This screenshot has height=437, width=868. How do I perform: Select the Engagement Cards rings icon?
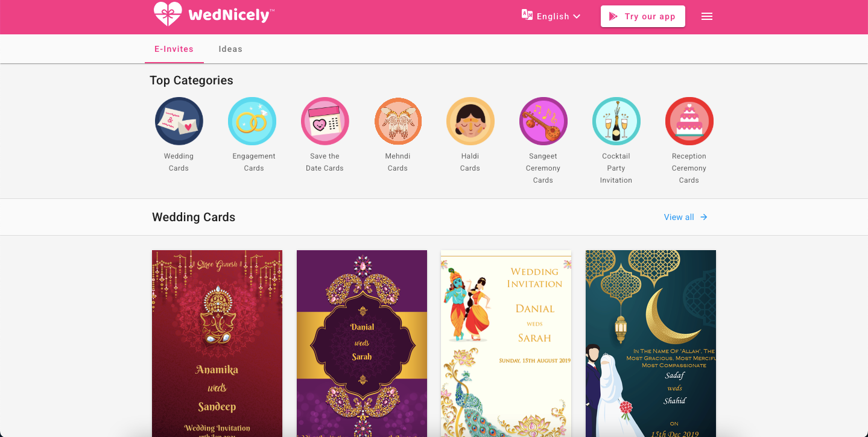(x=252, y=121)
